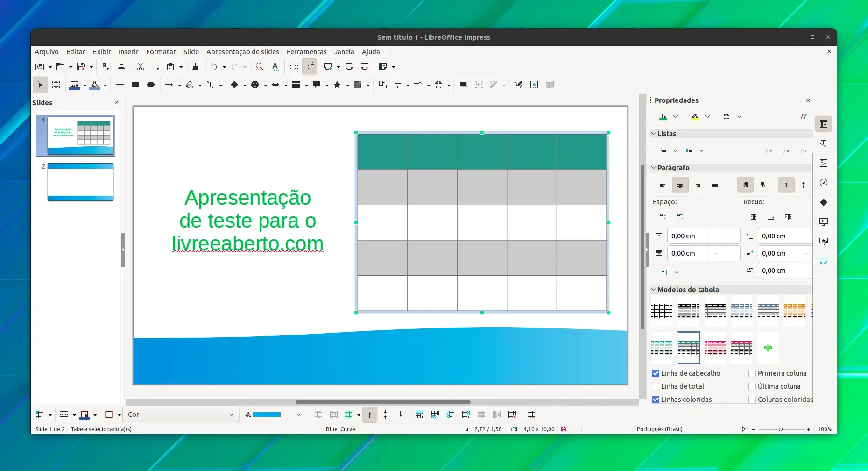The image size is (868, 471).
Task: Click the Table Properties icon
Action: [x=531, y=414]
